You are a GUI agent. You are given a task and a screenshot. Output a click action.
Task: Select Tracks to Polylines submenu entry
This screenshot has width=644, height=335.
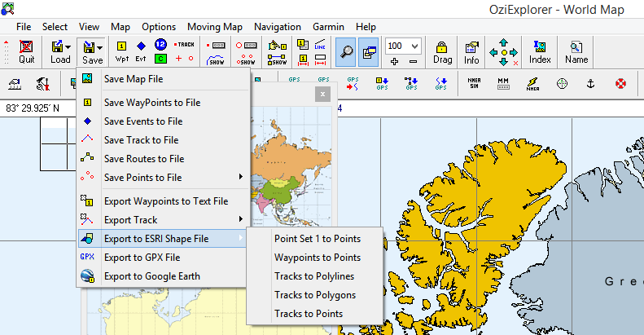pyautogui.click(x=314, y=276)
